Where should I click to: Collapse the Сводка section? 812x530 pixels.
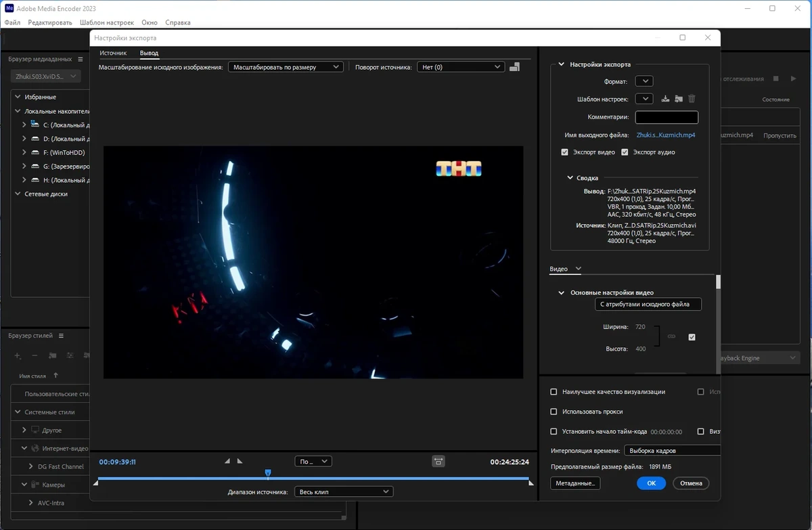[x=570, y=178]
